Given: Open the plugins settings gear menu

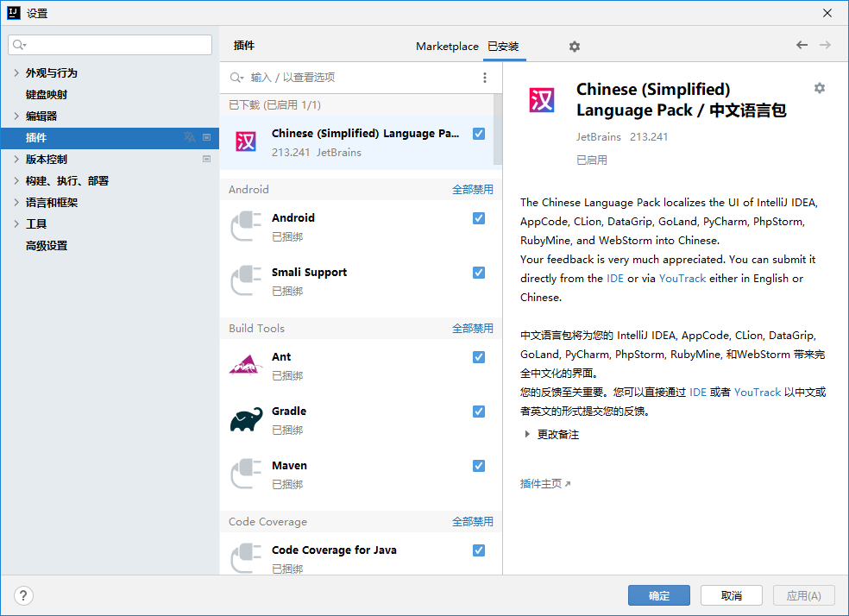Looking at the screenshot, I should 574,46.
